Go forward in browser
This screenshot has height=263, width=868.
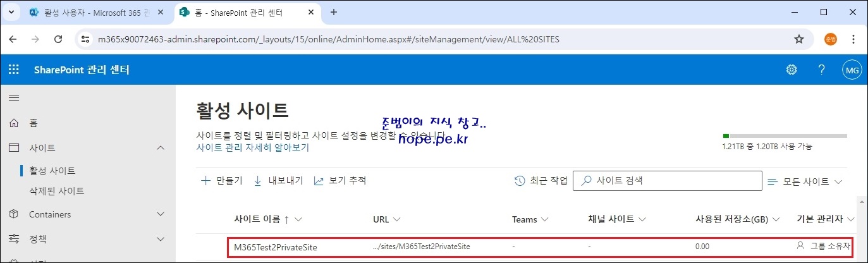click(35, 39)
